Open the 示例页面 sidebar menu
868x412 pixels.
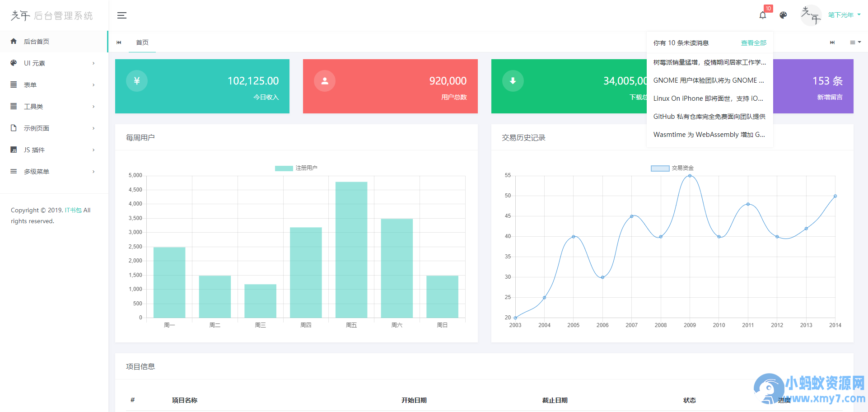(x=54, y=128)
